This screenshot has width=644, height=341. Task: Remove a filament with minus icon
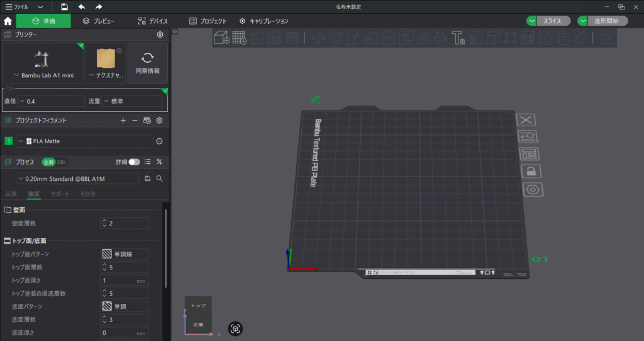click(x=135, y=120)
